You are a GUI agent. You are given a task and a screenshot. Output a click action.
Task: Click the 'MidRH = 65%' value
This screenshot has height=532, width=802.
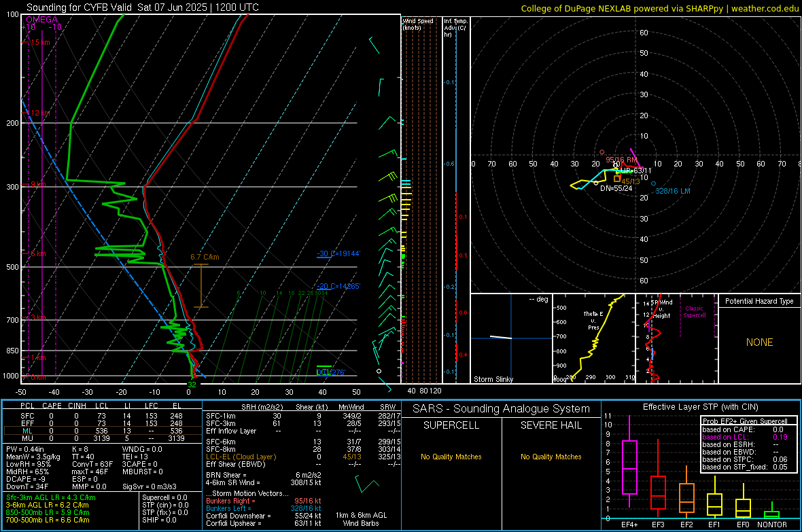click(28, 472)
